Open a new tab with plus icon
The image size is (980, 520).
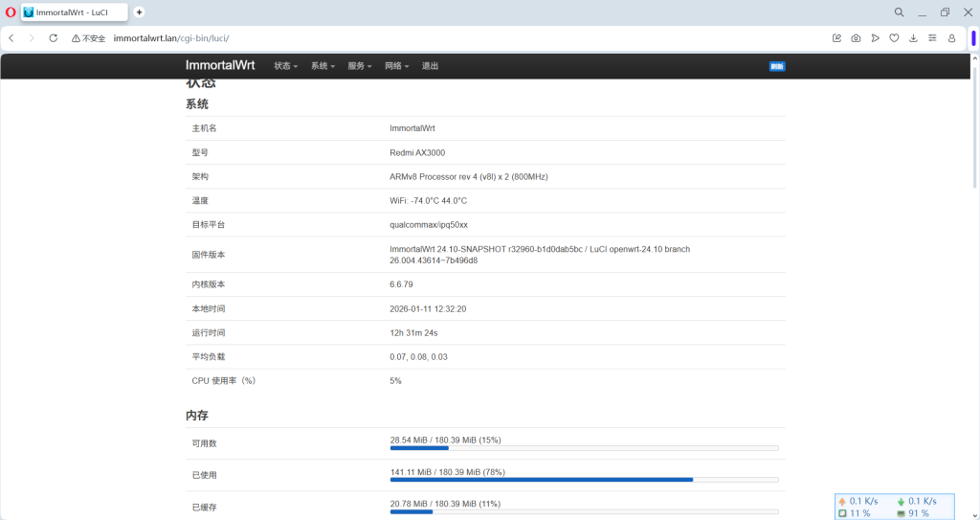[x=139, y=12]
